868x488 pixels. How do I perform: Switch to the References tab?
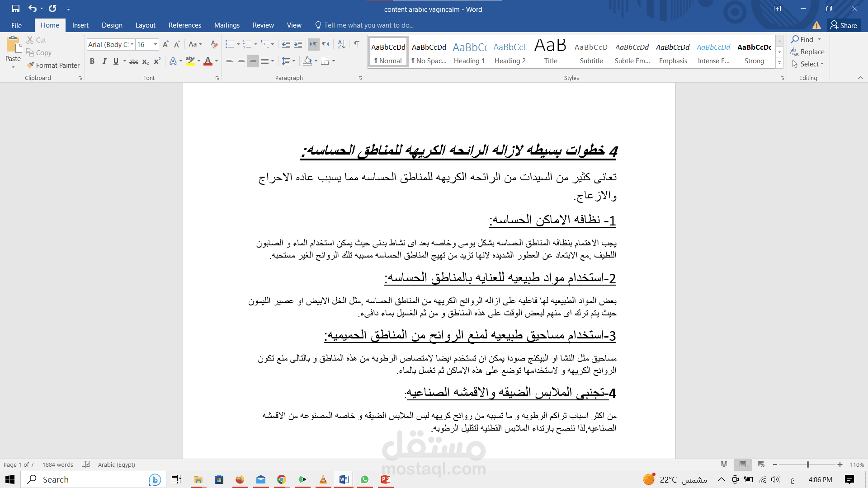click(x=185, y=25)
